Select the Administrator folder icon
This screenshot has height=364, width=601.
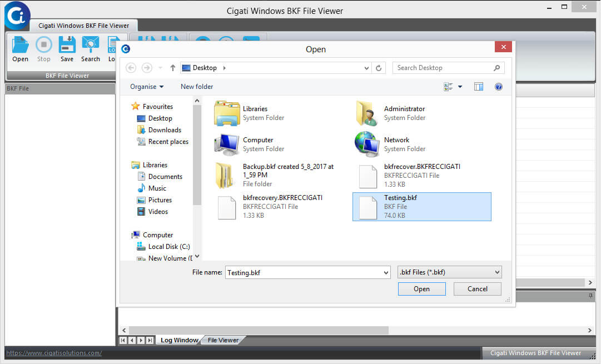366,113
